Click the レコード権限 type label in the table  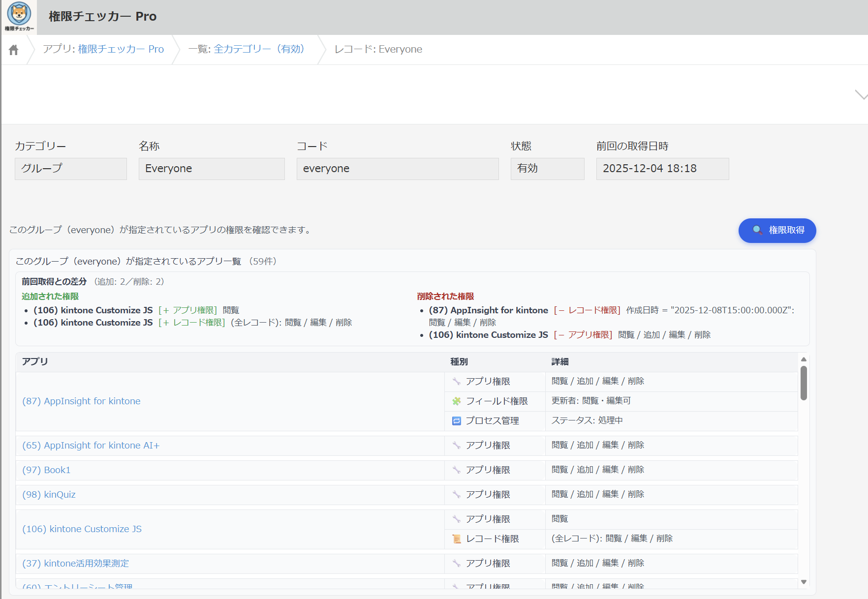pos(493,539)
